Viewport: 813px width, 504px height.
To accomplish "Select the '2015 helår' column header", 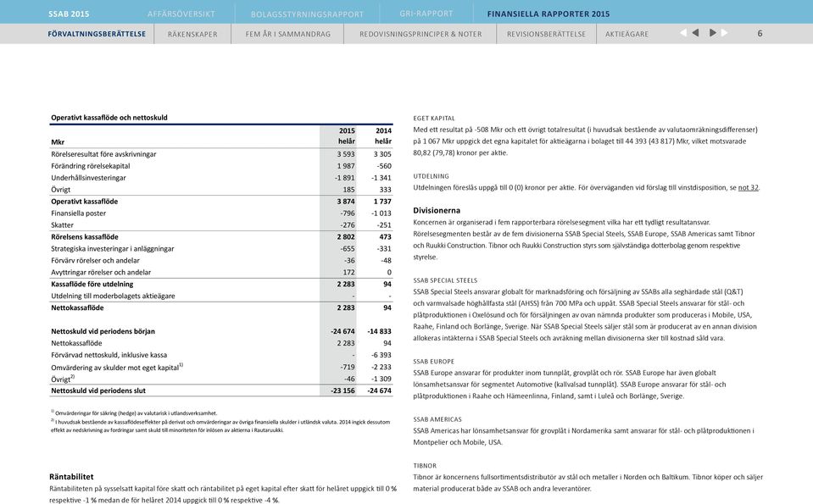I will tap(347, 136).
